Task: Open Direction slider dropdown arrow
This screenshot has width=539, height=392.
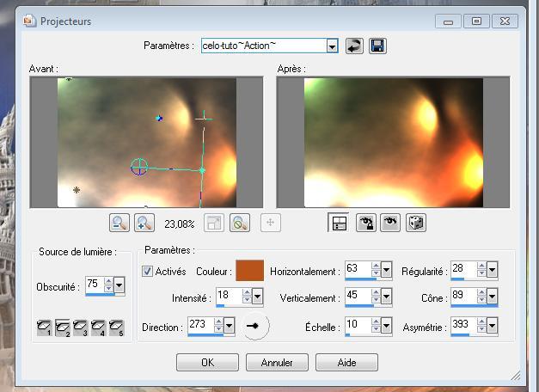Action: tap(229, 325)
